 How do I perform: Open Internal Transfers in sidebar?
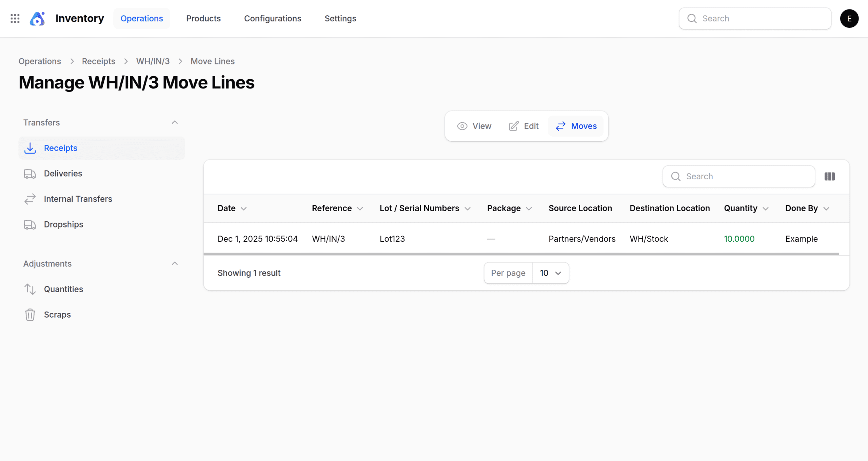click(78, 199)
